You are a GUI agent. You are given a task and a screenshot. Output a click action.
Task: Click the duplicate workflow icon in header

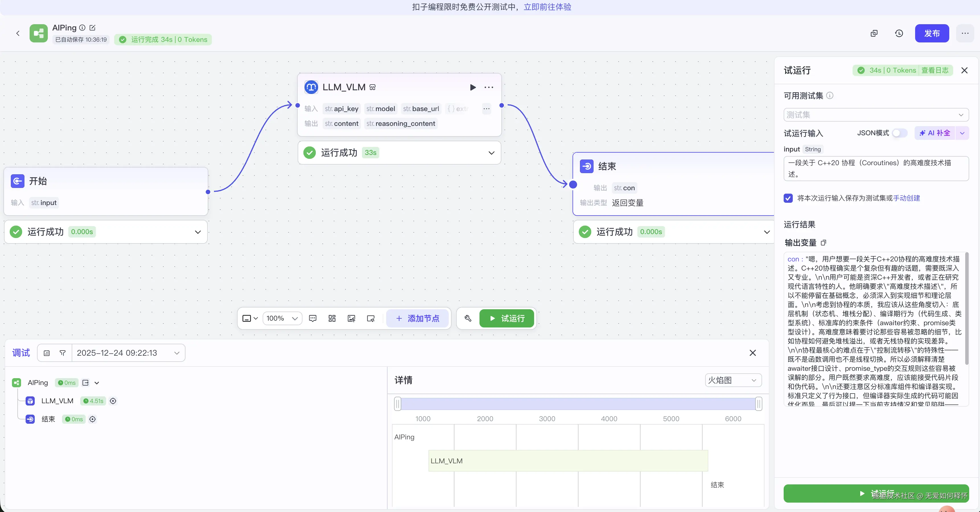pyautogui.click(x=874, y=34)
